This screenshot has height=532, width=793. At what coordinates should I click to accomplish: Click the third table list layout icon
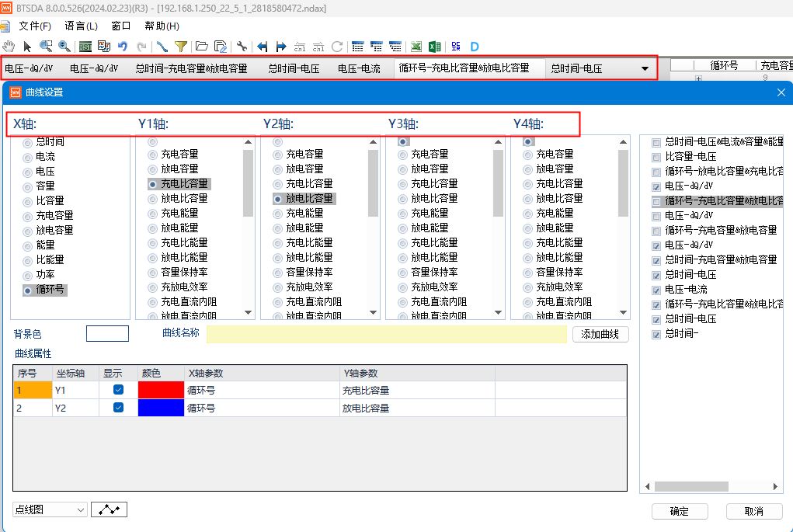click(395, 47)
